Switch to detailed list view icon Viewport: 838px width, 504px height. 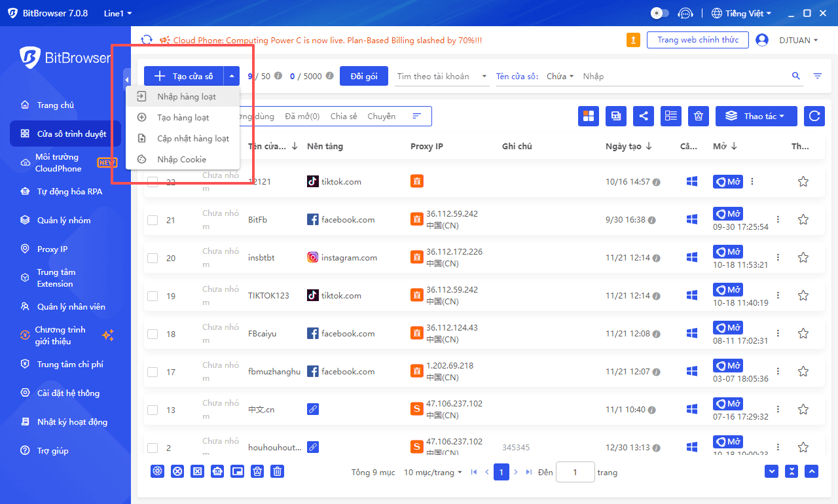(670, 116)
